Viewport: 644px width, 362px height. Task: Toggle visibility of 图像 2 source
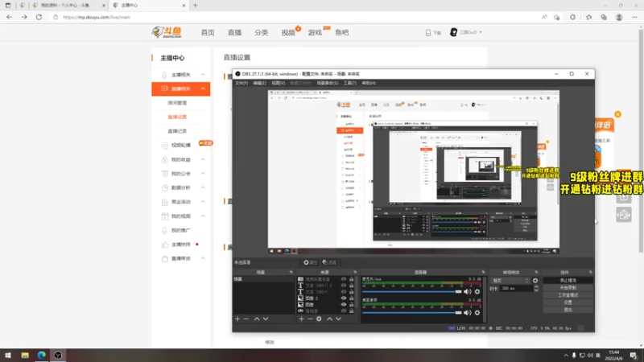pos(344,298)
